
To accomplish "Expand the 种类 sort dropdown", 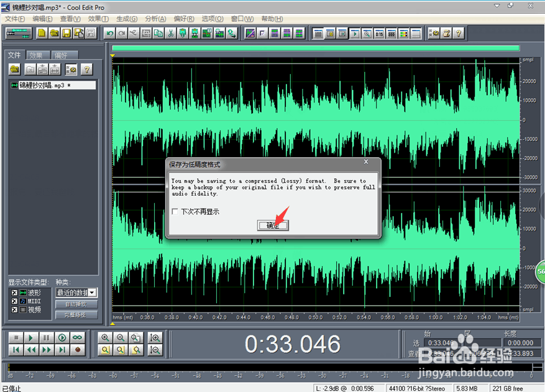I will [x=92, y=293].
